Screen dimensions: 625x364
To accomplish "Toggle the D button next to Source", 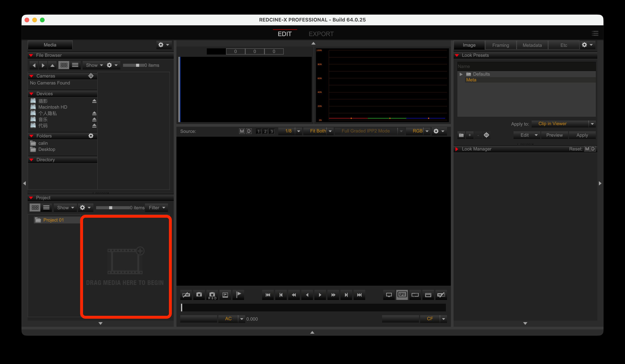I will (249, 131).
